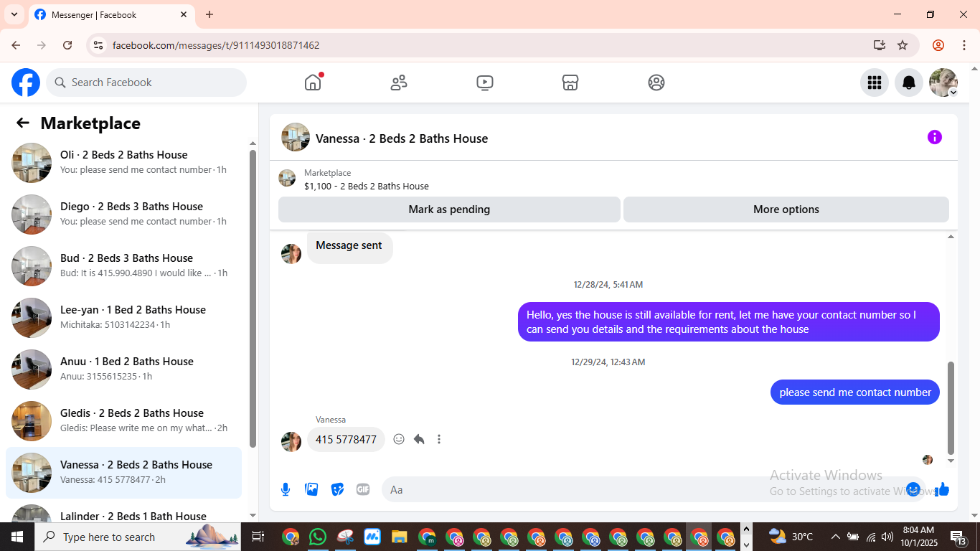Open the Friends icon in top navigation
The image size is (980, 551).
(399, 83)
